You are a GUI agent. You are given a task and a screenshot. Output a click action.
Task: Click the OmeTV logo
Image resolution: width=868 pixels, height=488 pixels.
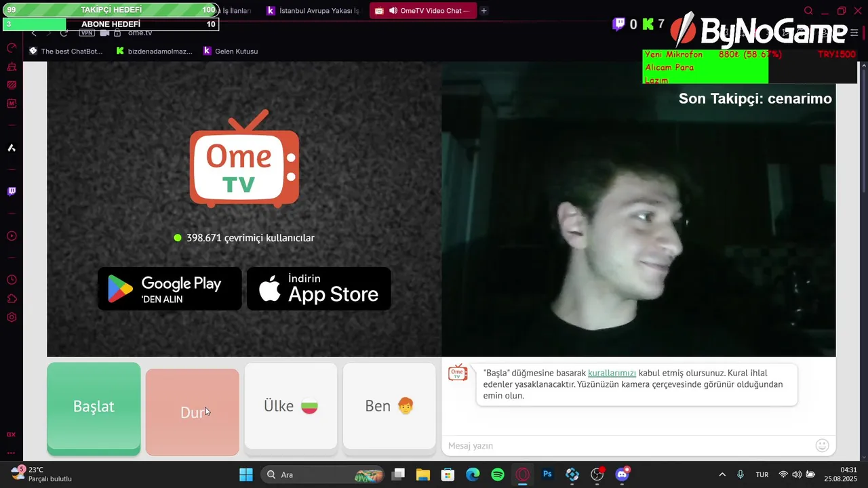(x=244, y=159)
